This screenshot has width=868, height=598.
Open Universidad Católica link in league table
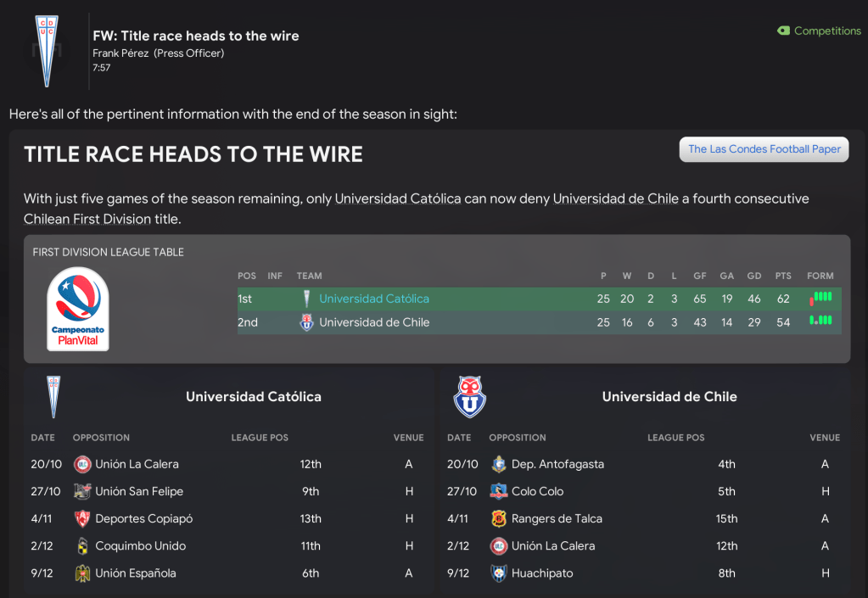point(374,299)
